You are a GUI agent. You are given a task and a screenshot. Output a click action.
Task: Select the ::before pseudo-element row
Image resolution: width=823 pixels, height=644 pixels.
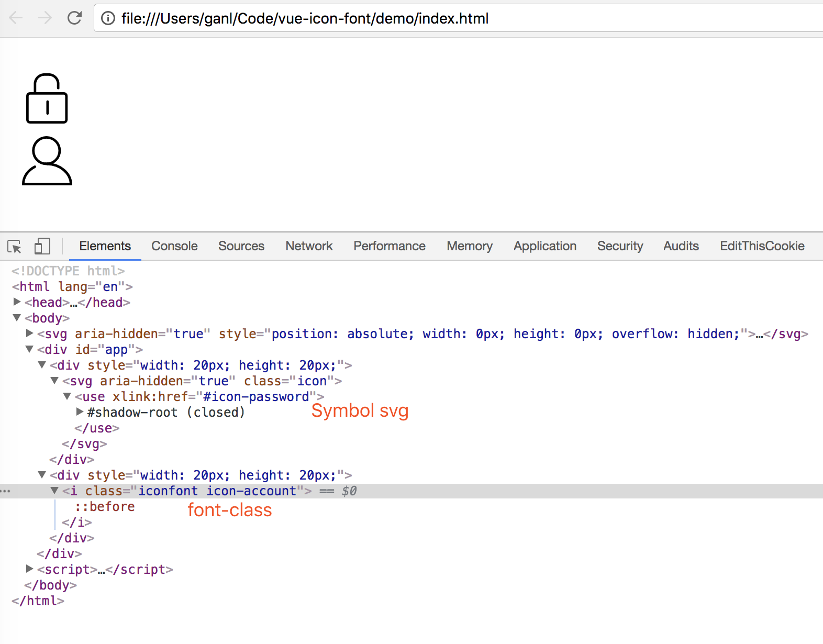pyautogui.click(x=105, y=506)
